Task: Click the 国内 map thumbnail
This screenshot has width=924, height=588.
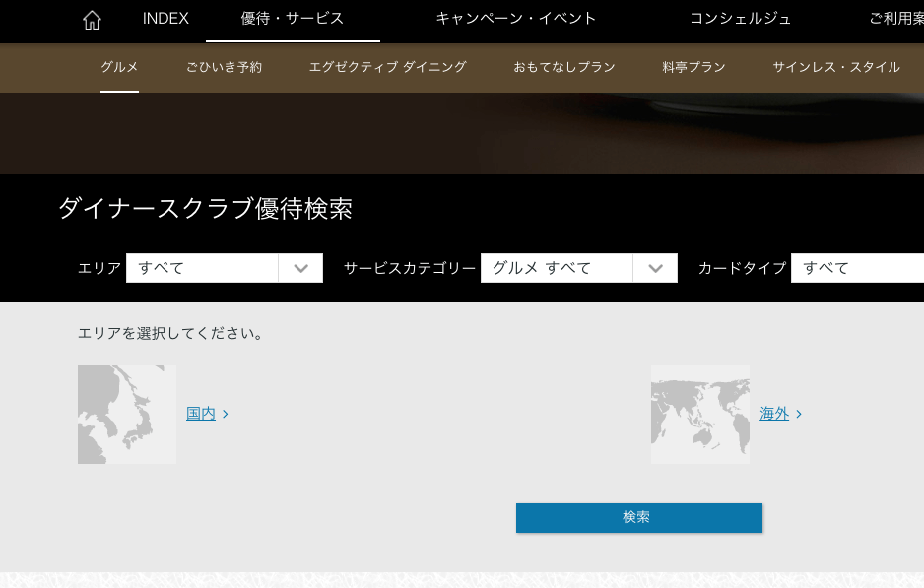Action: coord(127,415)
